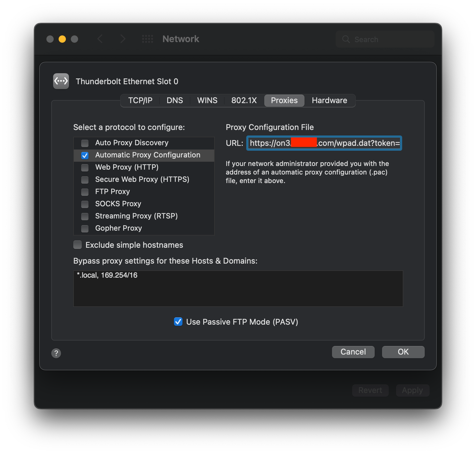Select the Gopher Proxy row label
The height and width of the screenshot is (454, 476).
[119, 228]
